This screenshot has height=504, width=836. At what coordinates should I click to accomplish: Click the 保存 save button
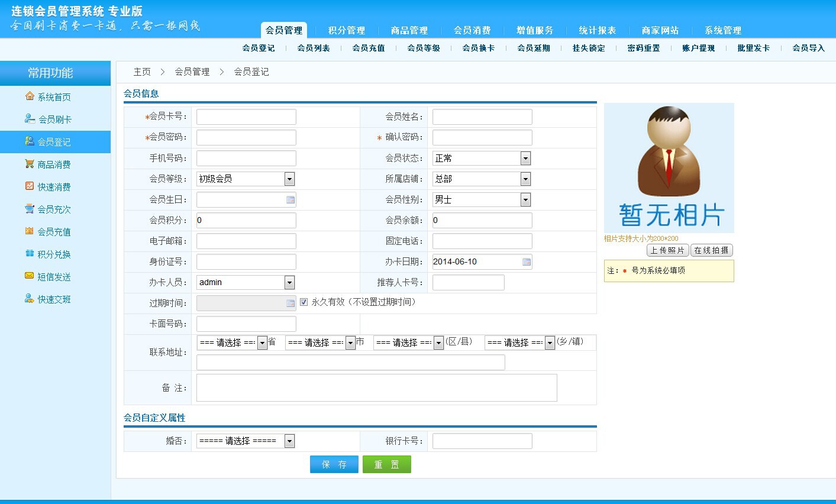334,464
